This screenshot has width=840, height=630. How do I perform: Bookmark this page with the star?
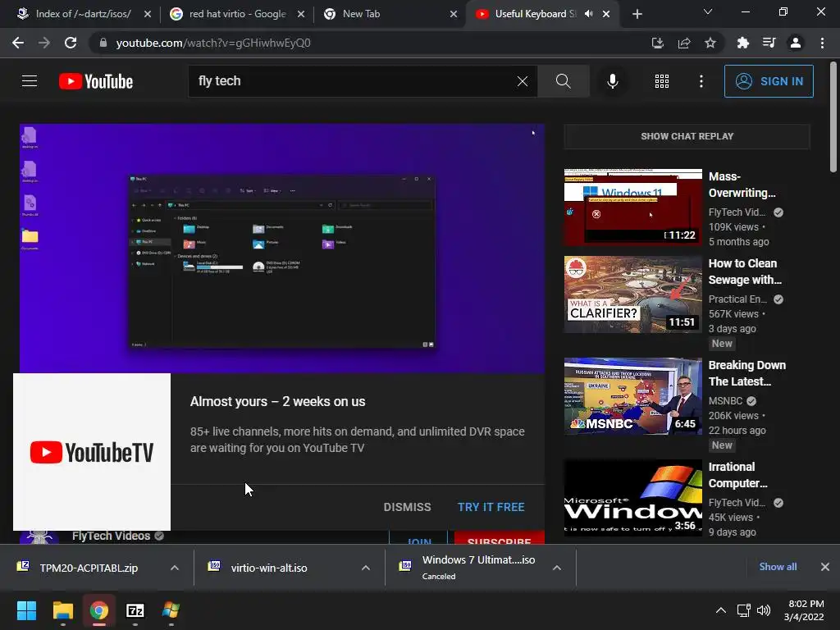(710, 43)
